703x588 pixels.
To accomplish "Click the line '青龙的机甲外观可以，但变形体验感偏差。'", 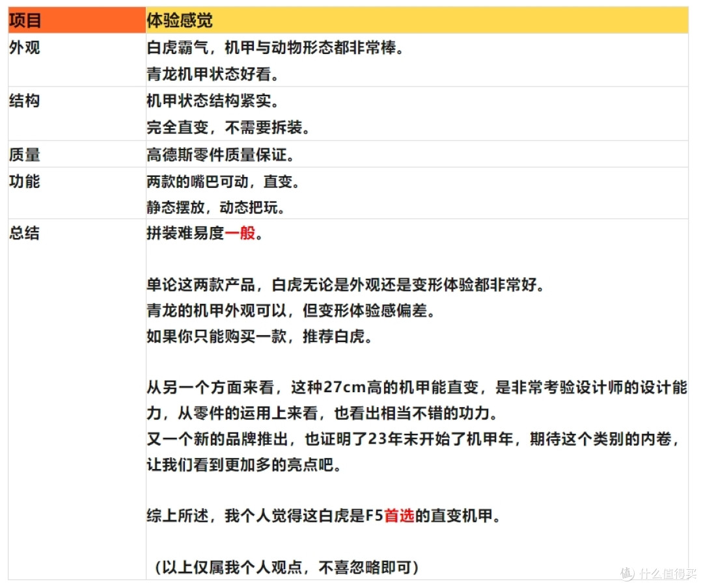I will (291, 310).
